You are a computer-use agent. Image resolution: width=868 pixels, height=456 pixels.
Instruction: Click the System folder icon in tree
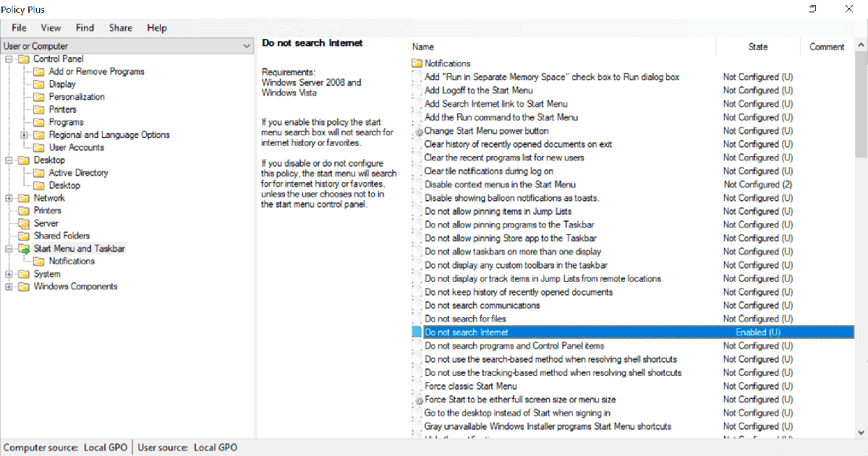tap(23, 274)
